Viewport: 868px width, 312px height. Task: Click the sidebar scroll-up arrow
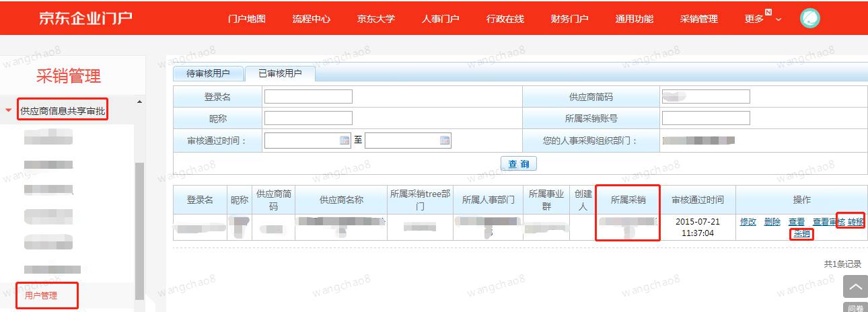pyautogui.click(x=139, y=102)
